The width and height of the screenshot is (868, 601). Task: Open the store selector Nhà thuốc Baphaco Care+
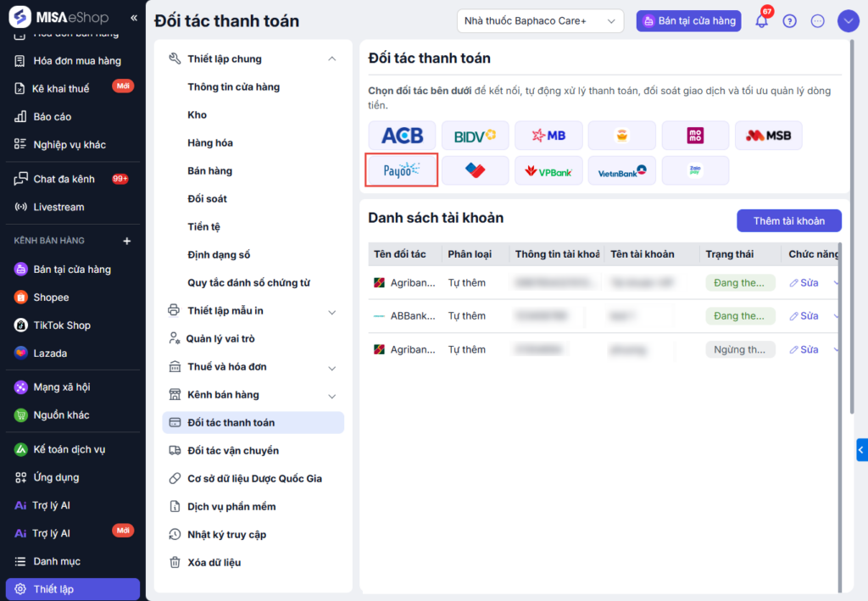pos(540,21)
